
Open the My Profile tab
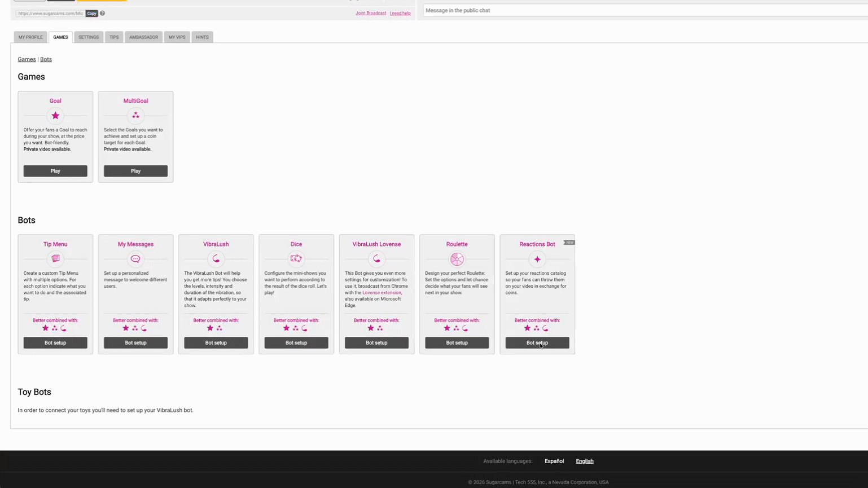[x=30, y=37]
